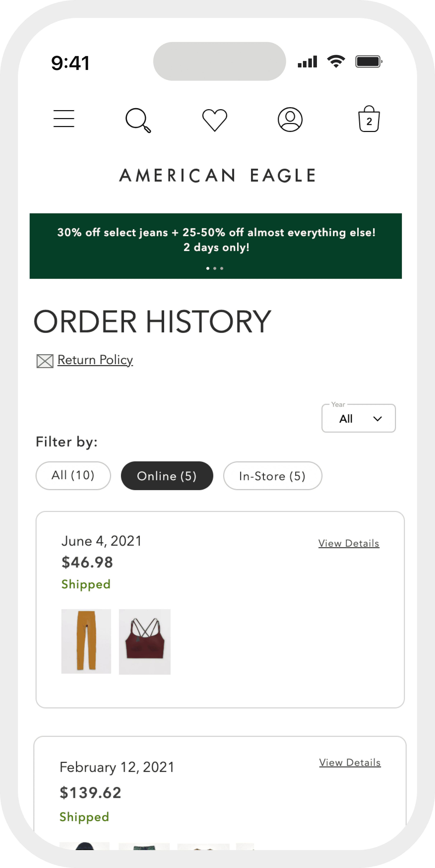
Task: Click the green jeans promo banner
Action: tap(216, 246)
